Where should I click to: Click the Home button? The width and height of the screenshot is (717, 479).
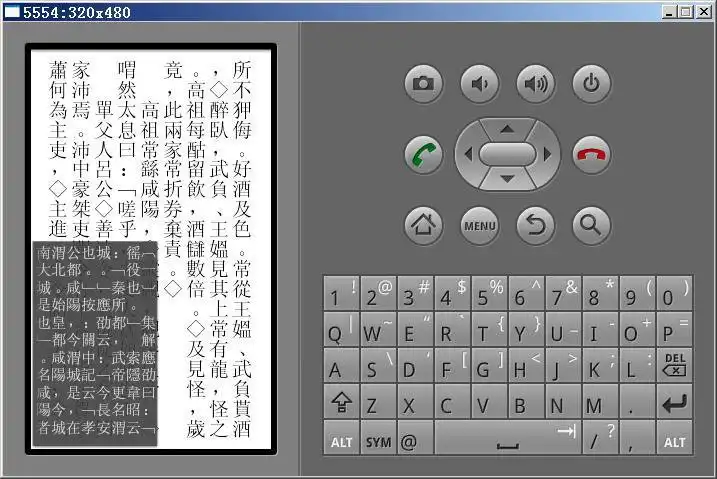point(423,225)
